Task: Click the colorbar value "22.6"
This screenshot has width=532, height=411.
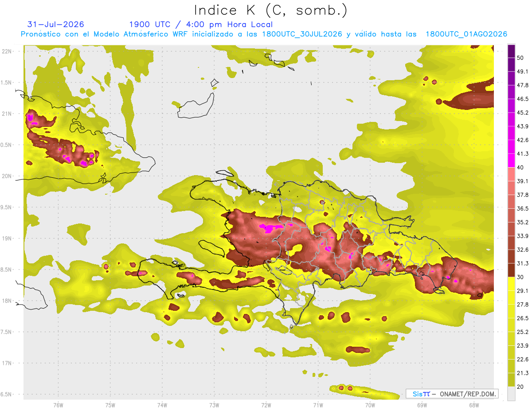Action: point(523,360)
